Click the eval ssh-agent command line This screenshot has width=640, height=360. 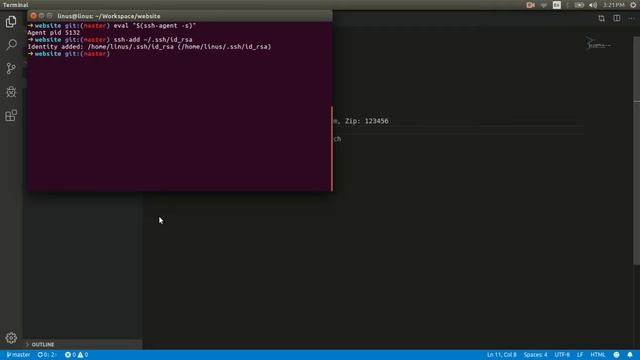155,26
